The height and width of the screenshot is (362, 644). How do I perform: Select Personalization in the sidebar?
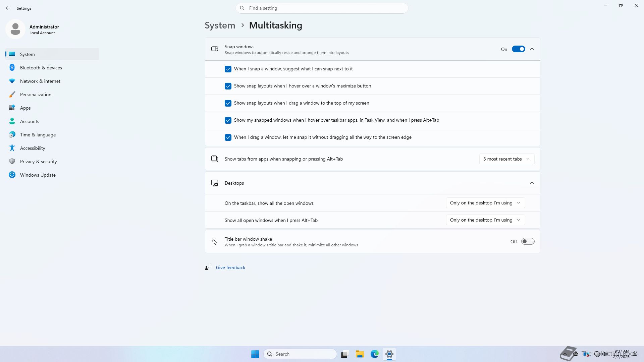click(36, 95)
